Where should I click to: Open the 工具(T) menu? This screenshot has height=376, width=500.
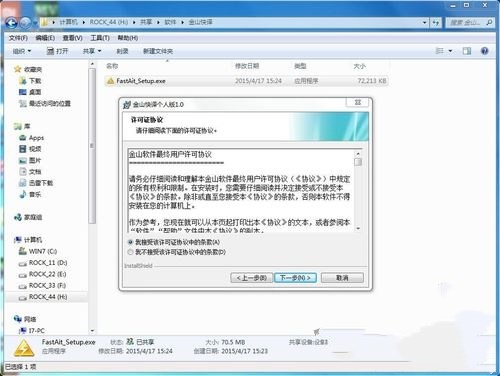pos(100,38)
